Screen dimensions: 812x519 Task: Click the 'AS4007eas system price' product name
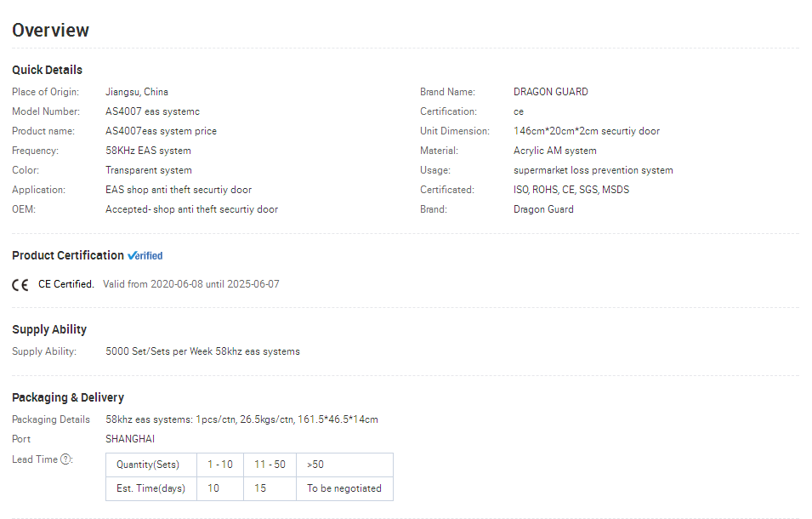(161, 131)
